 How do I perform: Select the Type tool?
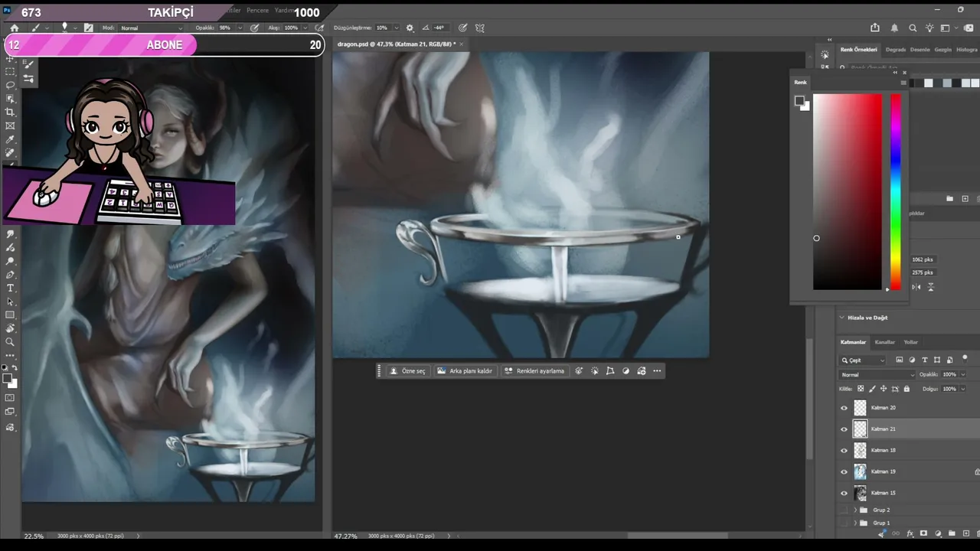click(10, 288)
